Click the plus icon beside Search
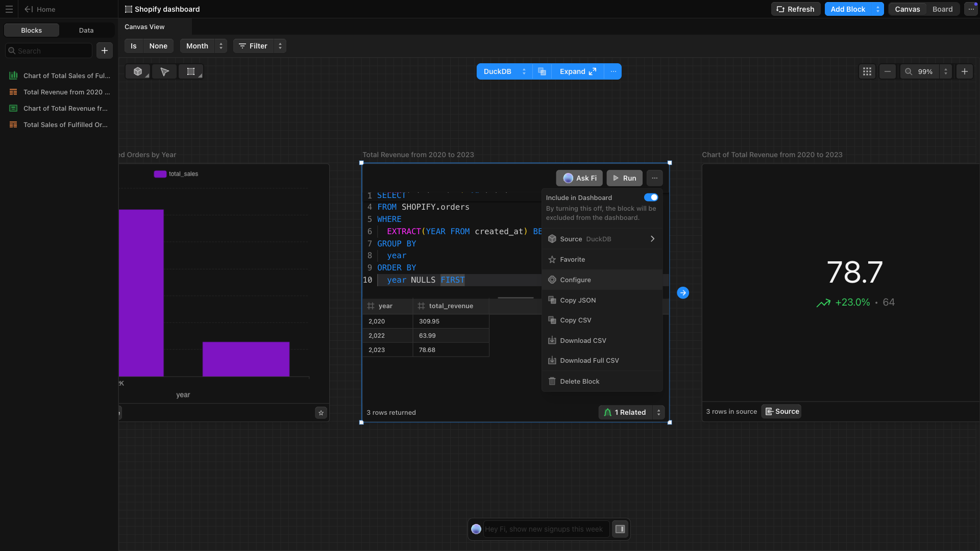Viewport: 980px width, 551px height. [x=105, y=51]
